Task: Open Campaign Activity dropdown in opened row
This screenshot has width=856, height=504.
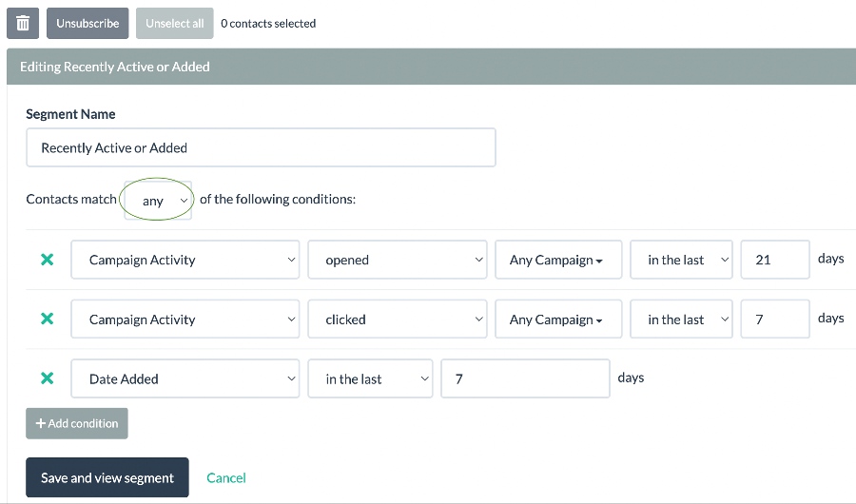Action: tap(185, 260)
